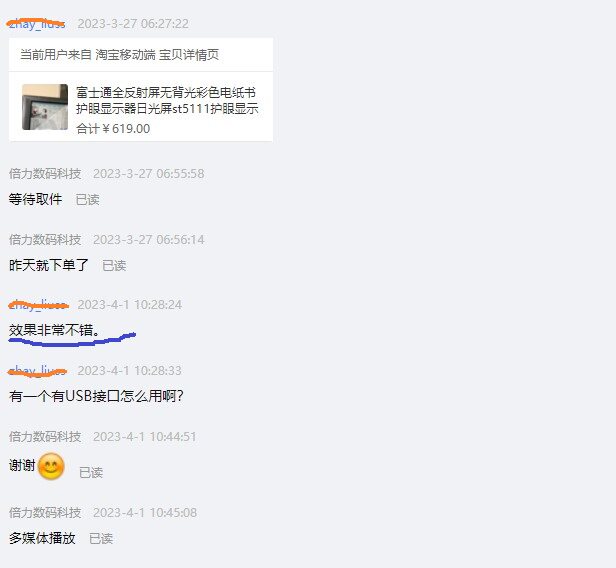
Task: Select the message 等待取件
Action: pos(35,199)
